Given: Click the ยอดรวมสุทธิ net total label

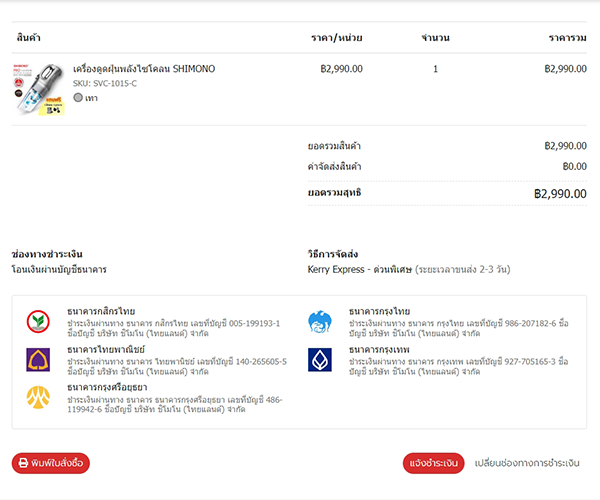Looking at the screenshot, I should click(334, 192).
